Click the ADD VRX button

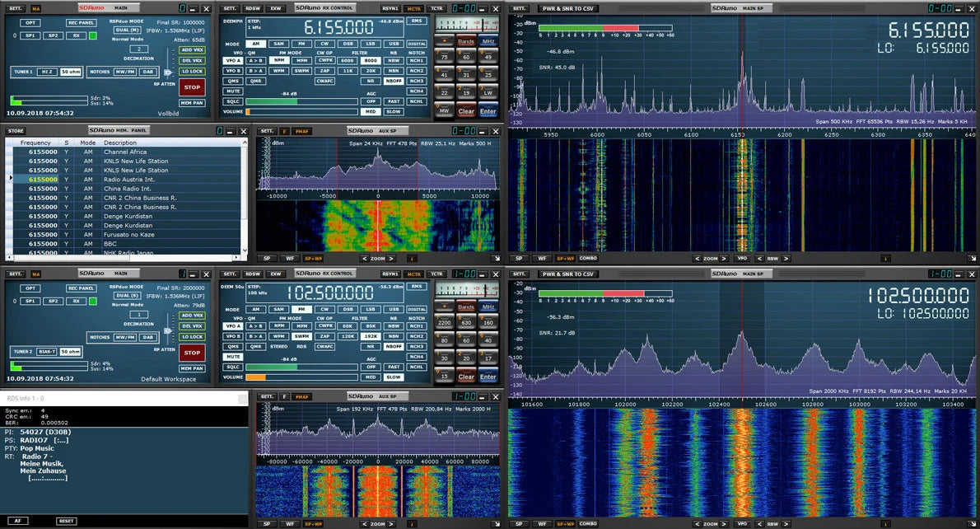(192, 49)
